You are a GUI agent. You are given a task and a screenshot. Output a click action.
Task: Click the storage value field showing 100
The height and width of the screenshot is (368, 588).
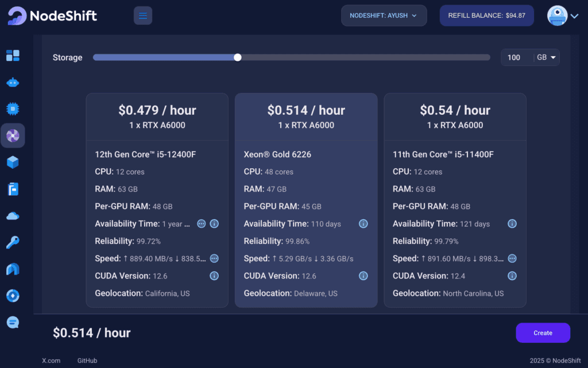click(517, 57)
